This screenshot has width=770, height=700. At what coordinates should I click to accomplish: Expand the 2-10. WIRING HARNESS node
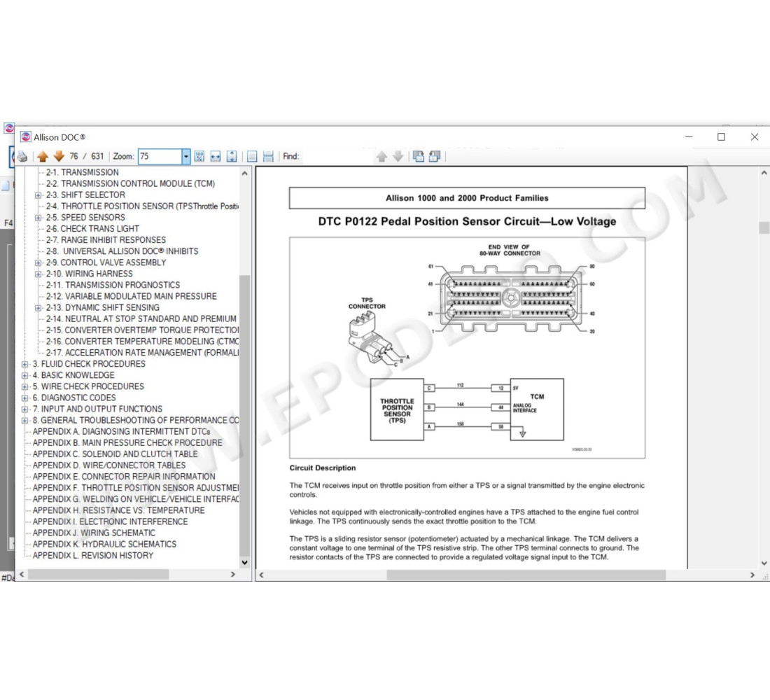point(38,274)
